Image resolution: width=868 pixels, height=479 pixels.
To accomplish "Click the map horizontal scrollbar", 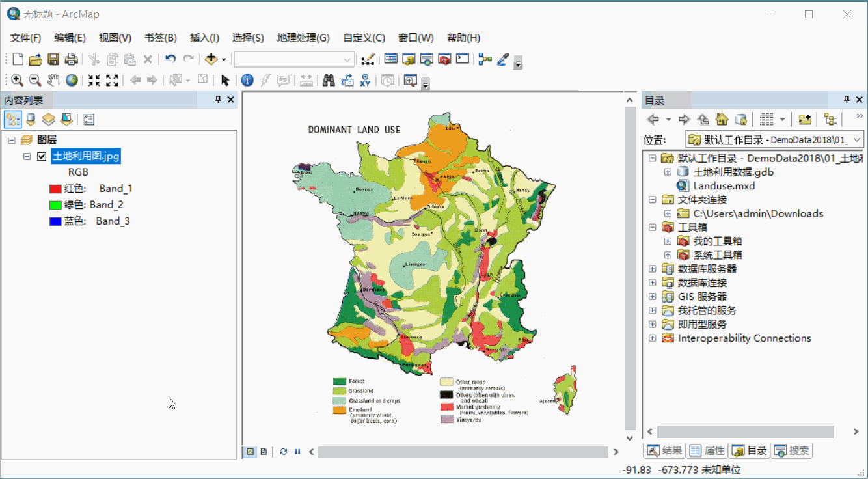I will coord(463,451).
